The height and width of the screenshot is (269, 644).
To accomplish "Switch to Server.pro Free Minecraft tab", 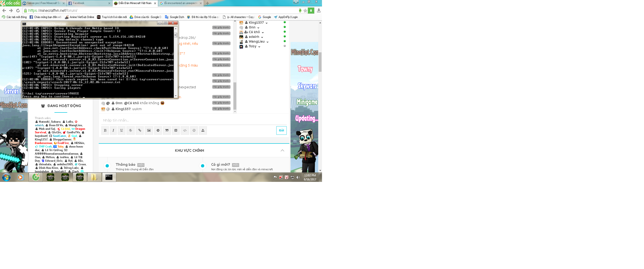I will [x=44, y=3].
